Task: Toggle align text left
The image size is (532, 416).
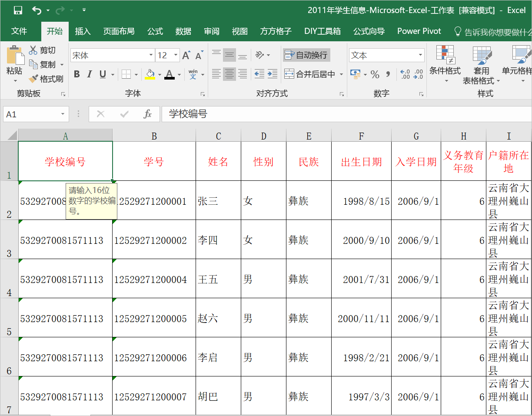Action: pos(216,74)
